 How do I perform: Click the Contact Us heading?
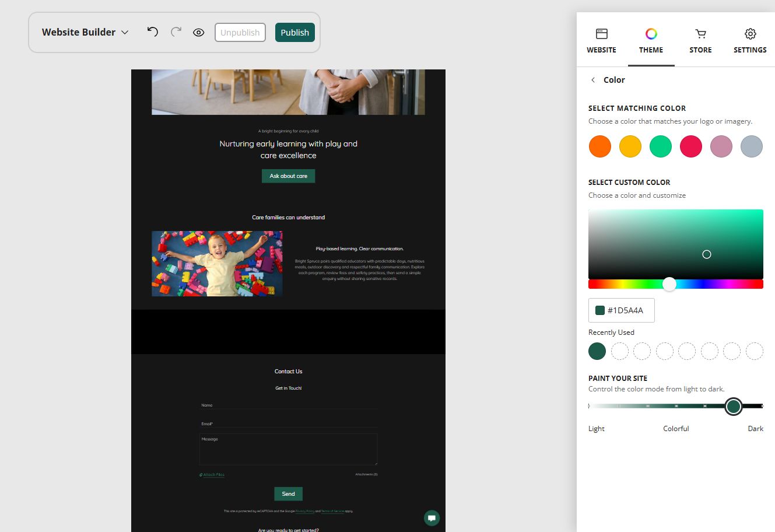pos(289,372)
